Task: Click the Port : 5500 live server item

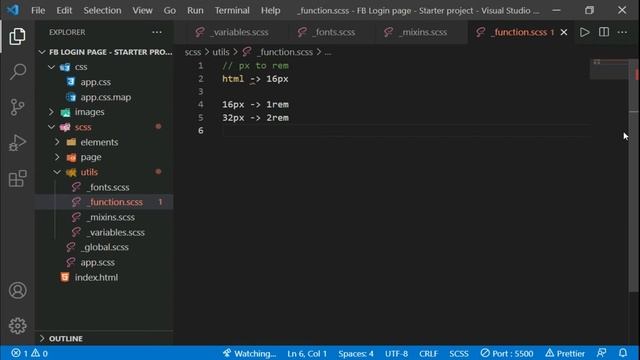Action: (x=507, y=353)
